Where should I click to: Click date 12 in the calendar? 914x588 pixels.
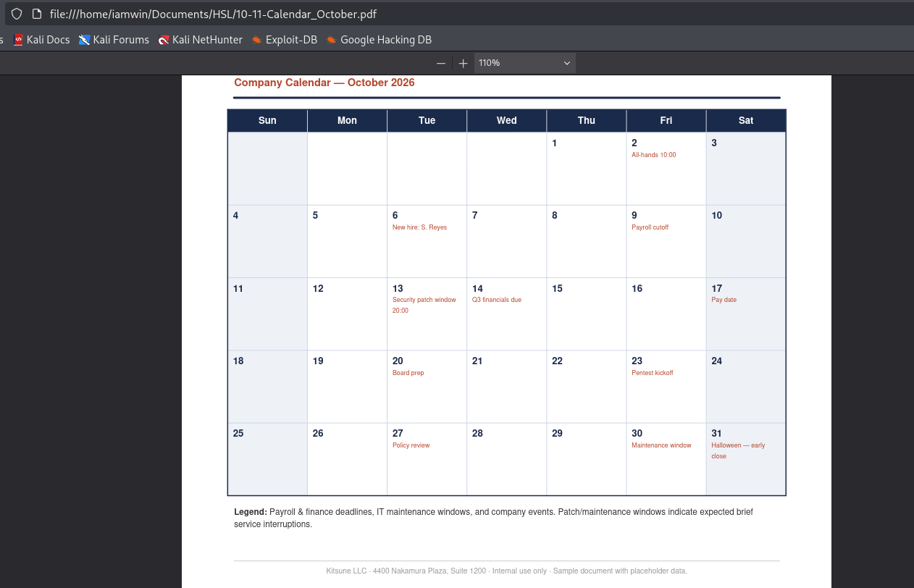[x=318, y=288]
